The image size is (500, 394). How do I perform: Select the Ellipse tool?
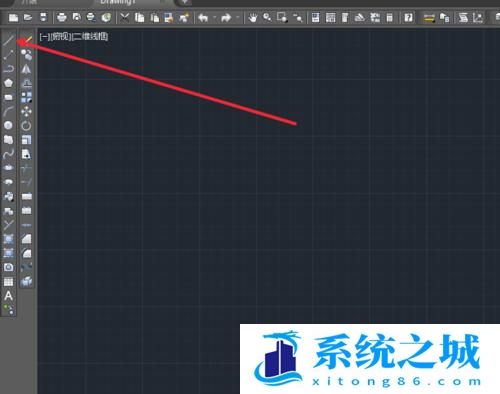pos(9,168)
